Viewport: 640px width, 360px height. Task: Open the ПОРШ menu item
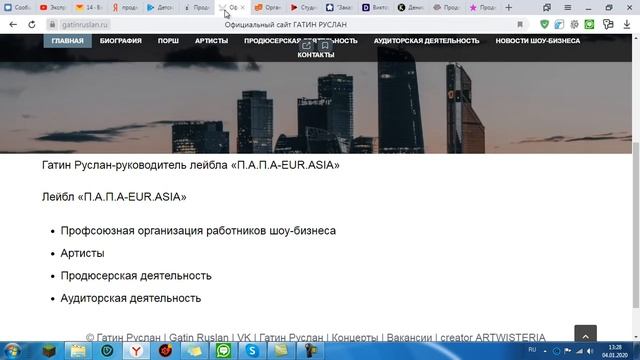pyautogui.click(x=168, y=41)
